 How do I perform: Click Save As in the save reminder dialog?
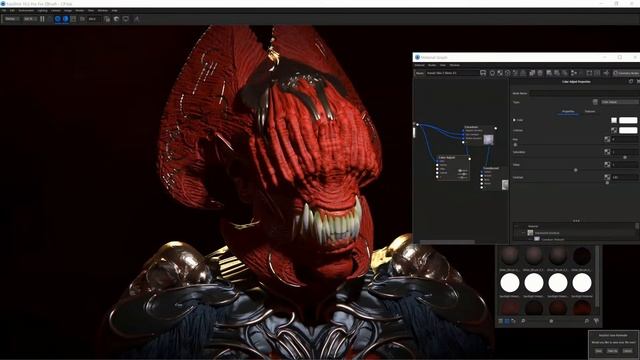[613, 351]
